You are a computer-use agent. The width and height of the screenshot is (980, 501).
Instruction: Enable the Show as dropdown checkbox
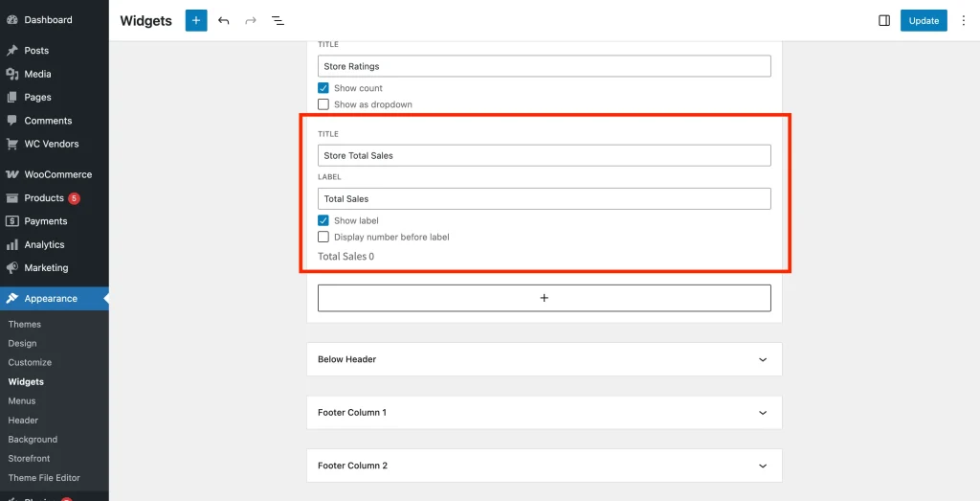[x=323, y=104]
